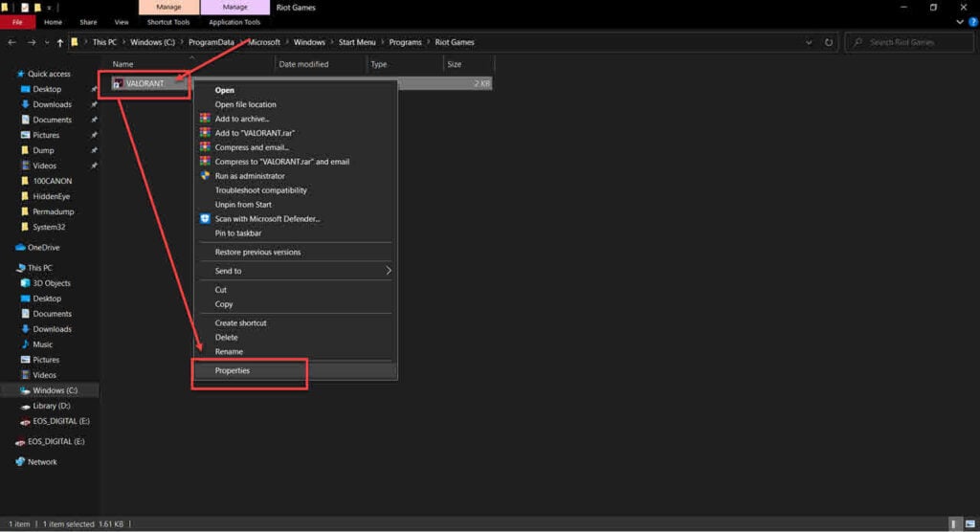Open the File ribbon tab
980x532 pixels.
[17, 22]
